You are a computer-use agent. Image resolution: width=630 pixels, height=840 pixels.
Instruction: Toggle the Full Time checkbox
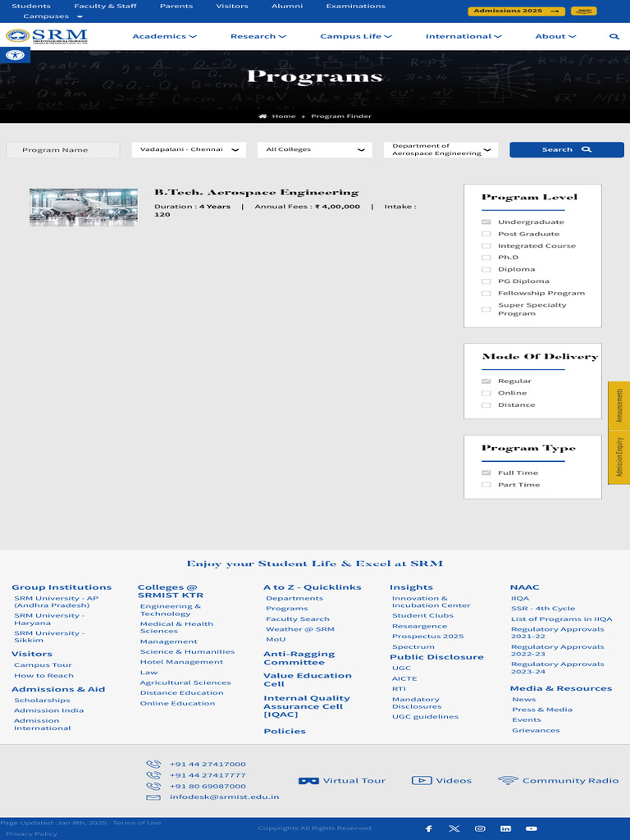coord(486,473)
